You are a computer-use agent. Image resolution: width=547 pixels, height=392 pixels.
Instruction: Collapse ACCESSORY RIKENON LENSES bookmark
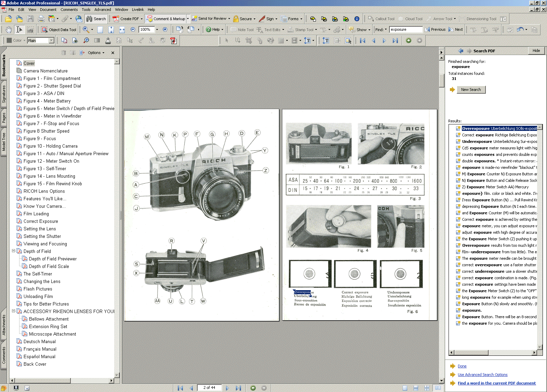[x=14, y=311]
